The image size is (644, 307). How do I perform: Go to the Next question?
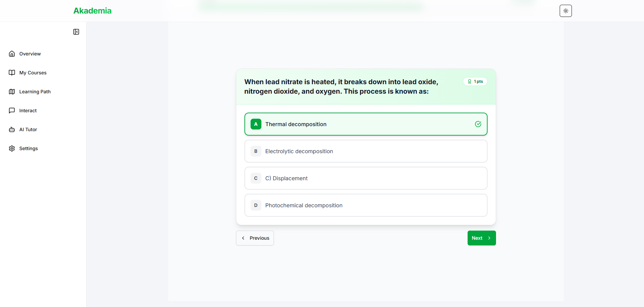[x=481, y=238]
